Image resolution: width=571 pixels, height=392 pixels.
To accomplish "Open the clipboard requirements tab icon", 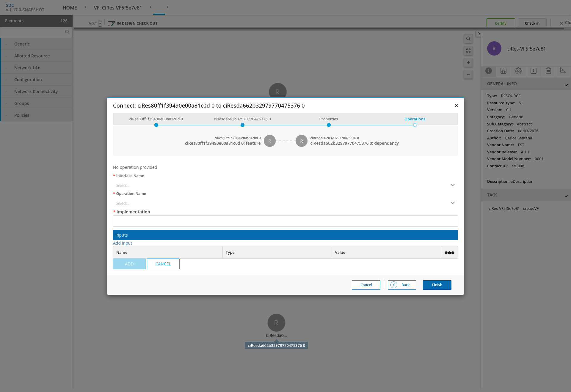I will coord(548,71).
